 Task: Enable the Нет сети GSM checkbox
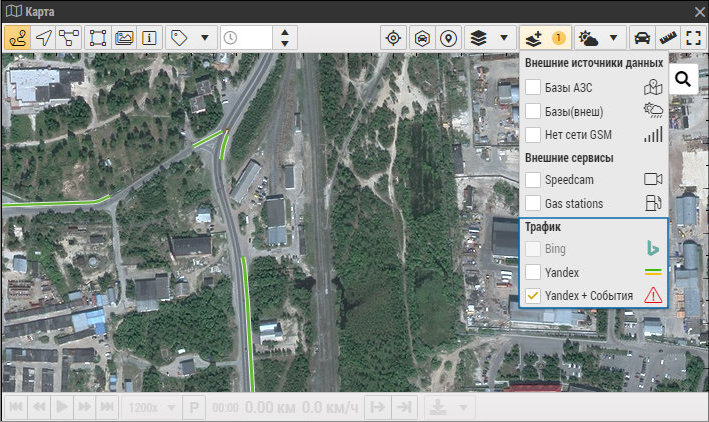(533, 134)
